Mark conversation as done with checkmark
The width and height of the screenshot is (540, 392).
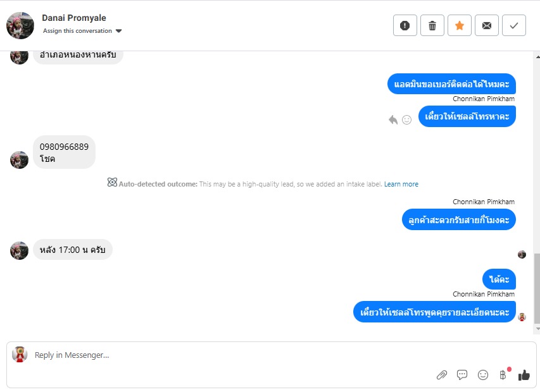pyautogui.click(x=514, y=25)
